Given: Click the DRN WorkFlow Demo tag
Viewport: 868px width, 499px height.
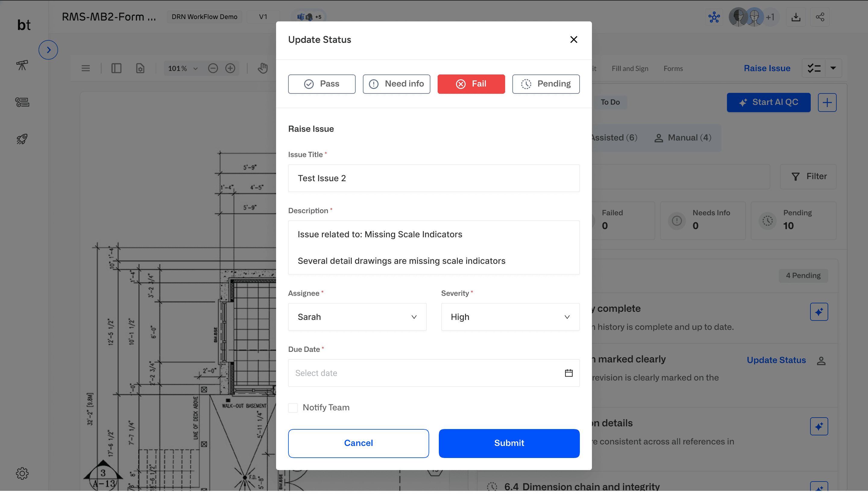Looking at the screenshot, I should click(205, 17).
